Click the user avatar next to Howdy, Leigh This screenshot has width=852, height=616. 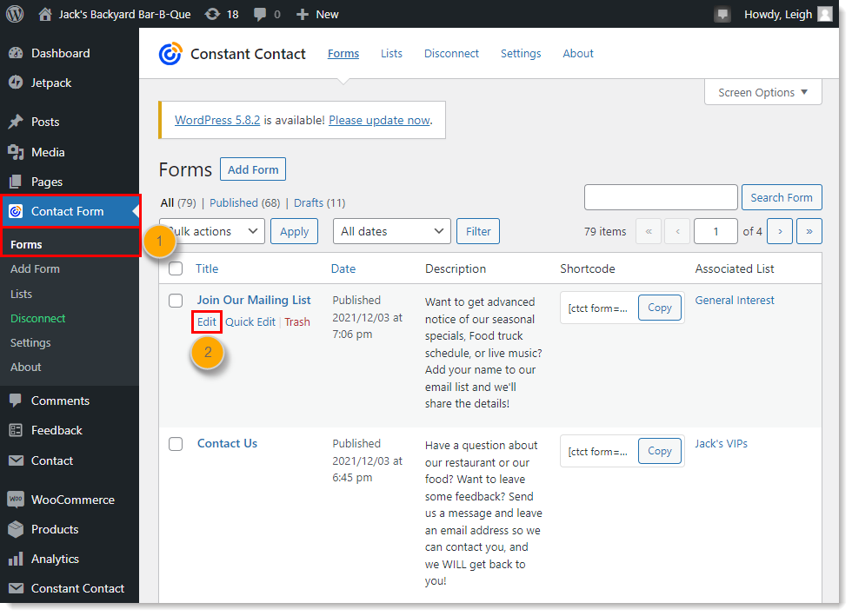click(825, 14)
